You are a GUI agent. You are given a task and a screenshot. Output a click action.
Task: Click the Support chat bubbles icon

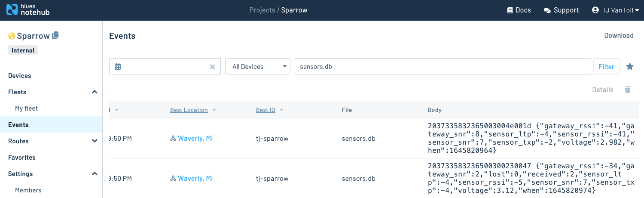547,10
